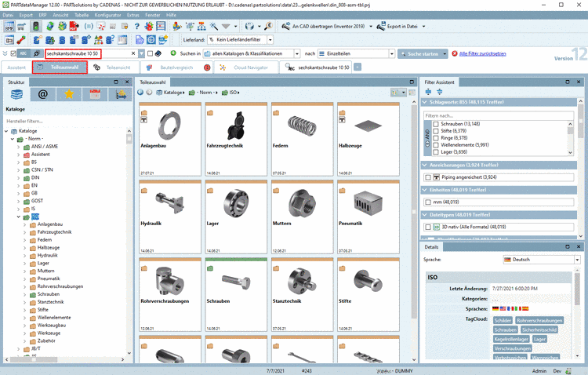Click Alle Filter zurücksetzen link
588x375 pixels.
tap(482, 53)
